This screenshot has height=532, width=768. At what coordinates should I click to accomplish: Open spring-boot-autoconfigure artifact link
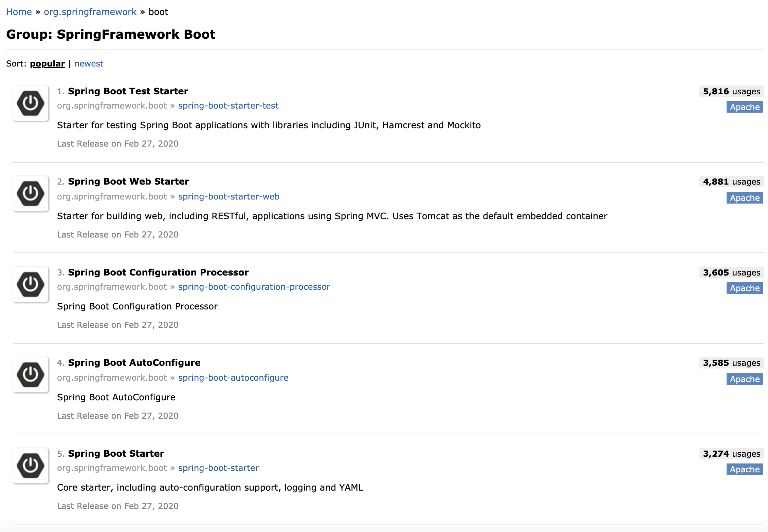point(233,378)
